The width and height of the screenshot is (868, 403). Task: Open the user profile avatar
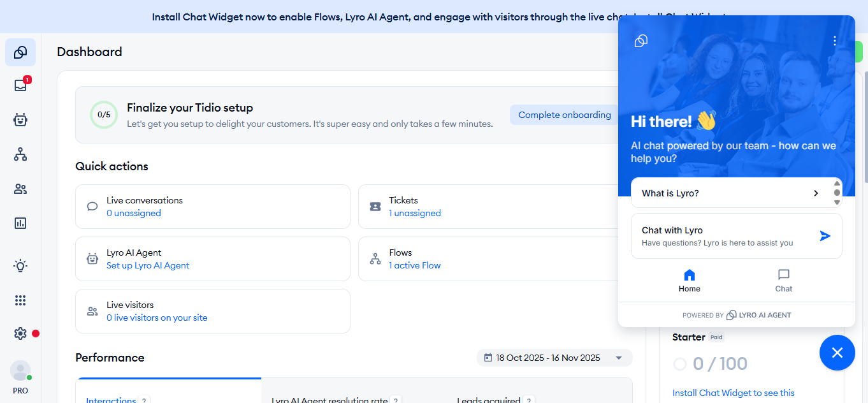click(20, 370)
